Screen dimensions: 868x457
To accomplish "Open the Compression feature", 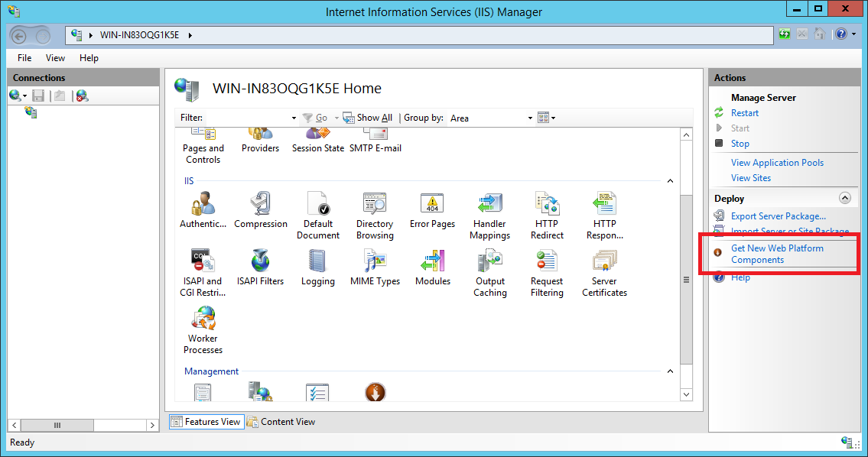I will tap(260, 210).
